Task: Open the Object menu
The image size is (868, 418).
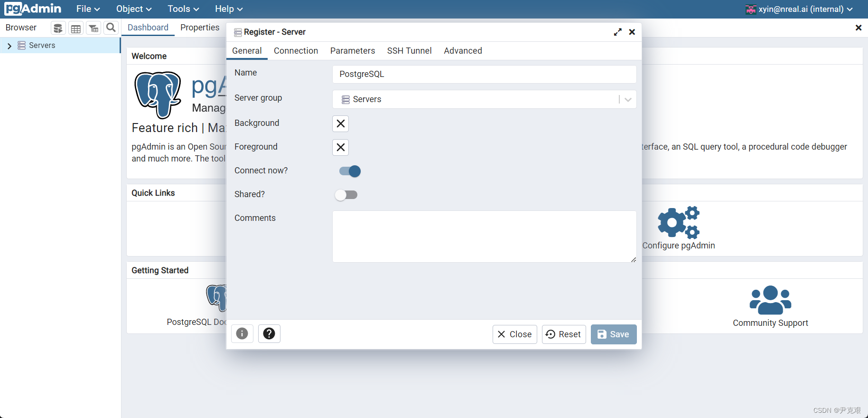Action: coord(134,9)
